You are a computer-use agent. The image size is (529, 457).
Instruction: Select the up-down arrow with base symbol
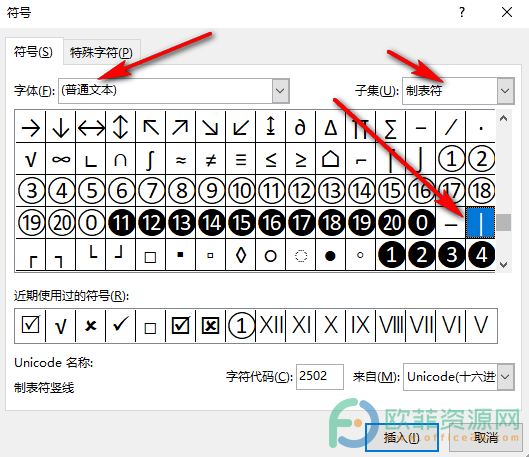(271, 127)
